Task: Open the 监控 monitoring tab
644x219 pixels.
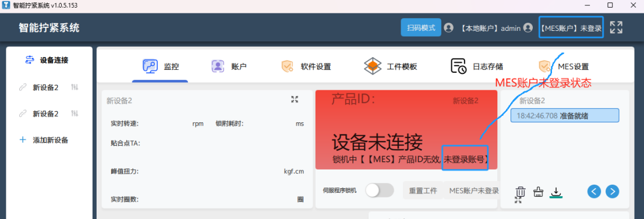Action: pyautogui.click(x=161, y=66)
